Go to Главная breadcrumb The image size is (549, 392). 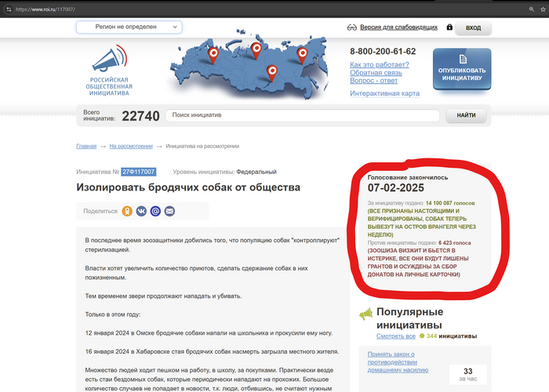point(86,146)
